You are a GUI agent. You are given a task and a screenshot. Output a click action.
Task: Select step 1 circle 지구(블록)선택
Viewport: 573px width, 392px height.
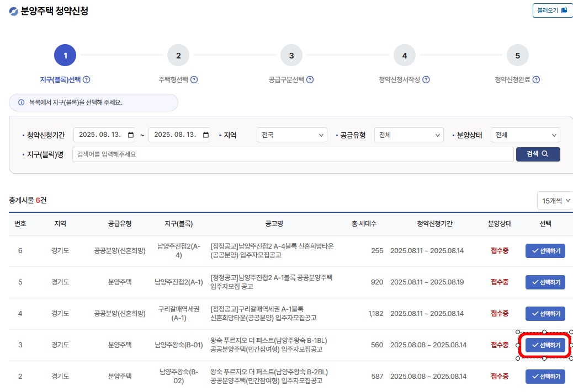point(65,55)
